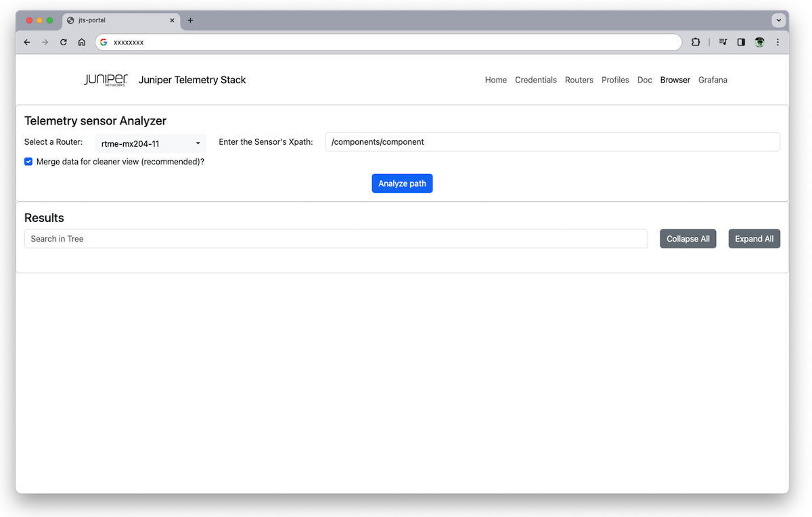812x517 pixels.
Task: Click the browser profile avatar
Action: tap(759, 42)
